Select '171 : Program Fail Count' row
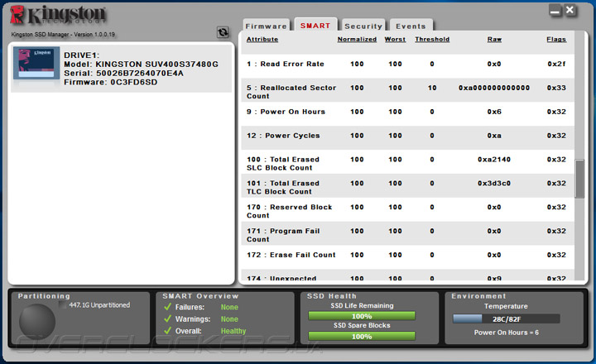The image size is (596, 364). click(407, 235)
